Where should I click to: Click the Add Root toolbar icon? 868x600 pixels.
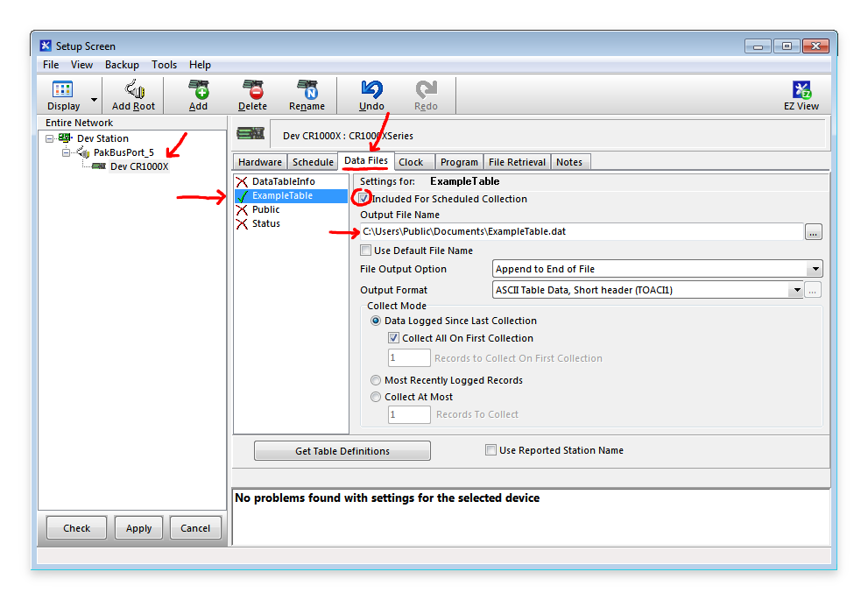coord(133,90)
